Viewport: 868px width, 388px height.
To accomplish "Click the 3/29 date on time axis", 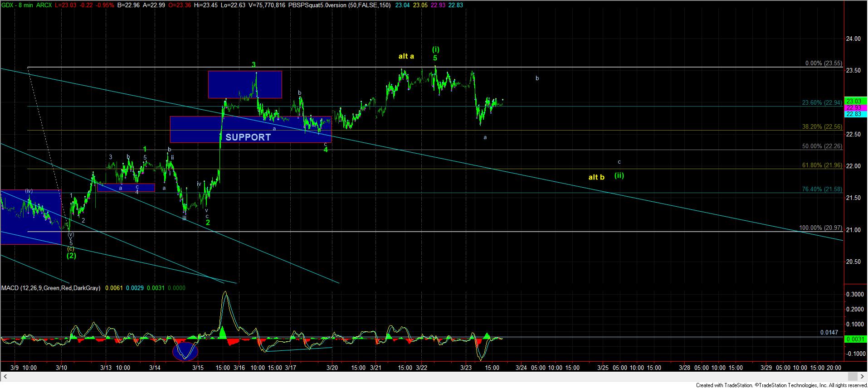I will click(x=766, y=368).
